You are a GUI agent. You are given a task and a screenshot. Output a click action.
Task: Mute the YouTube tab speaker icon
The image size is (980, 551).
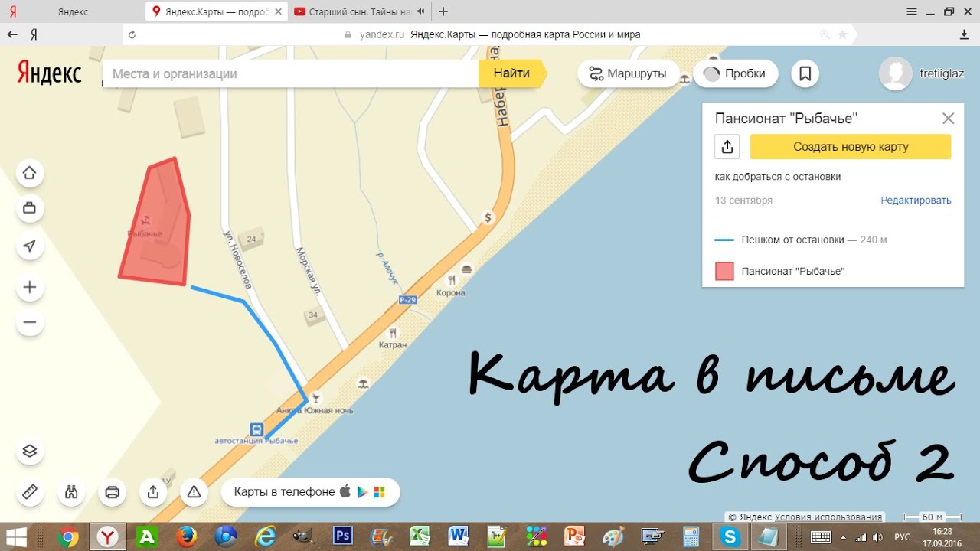tap(420, 11)
